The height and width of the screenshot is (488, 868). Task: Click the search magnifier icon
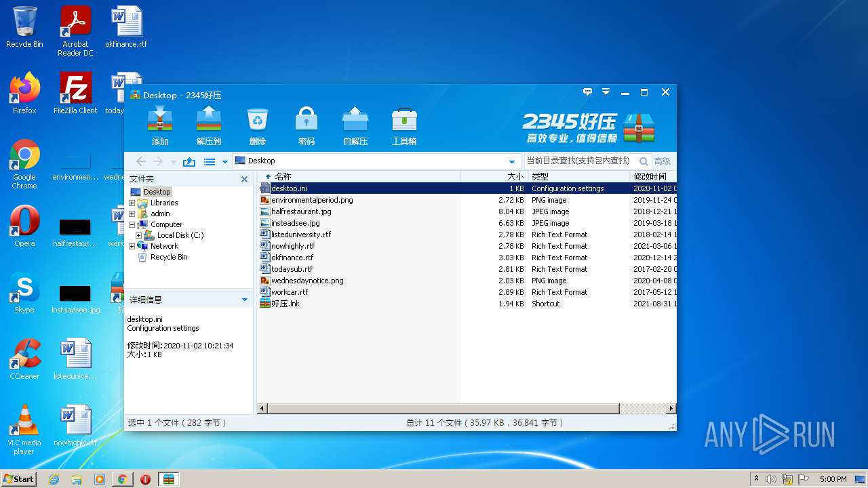click(x=644, y=161)
